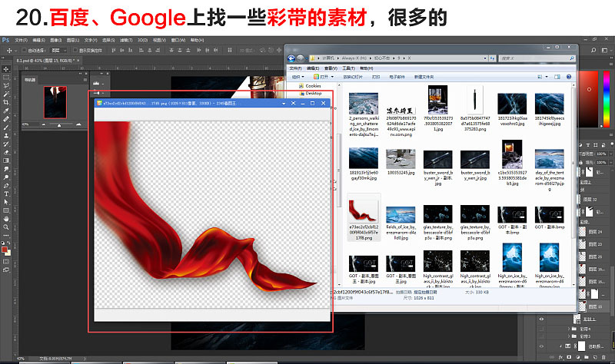Open the Photoshop search icon

[x=593, y=50]
